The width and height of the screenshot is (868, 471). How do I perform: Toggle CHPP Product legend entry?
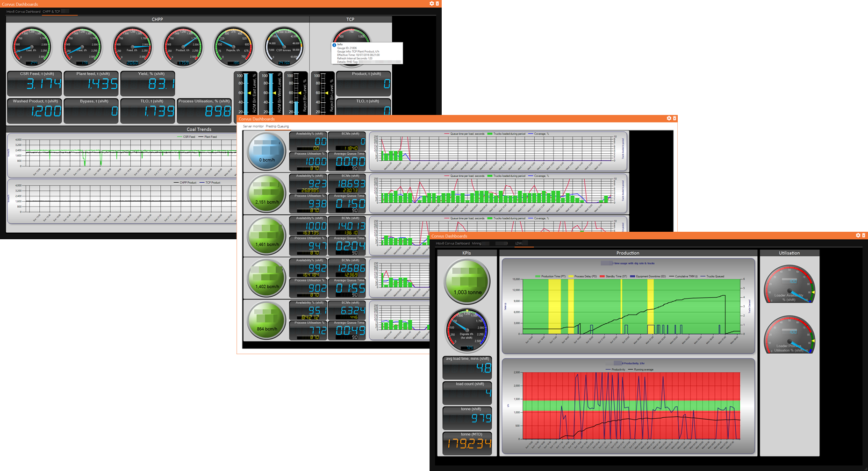coord(185,183)
